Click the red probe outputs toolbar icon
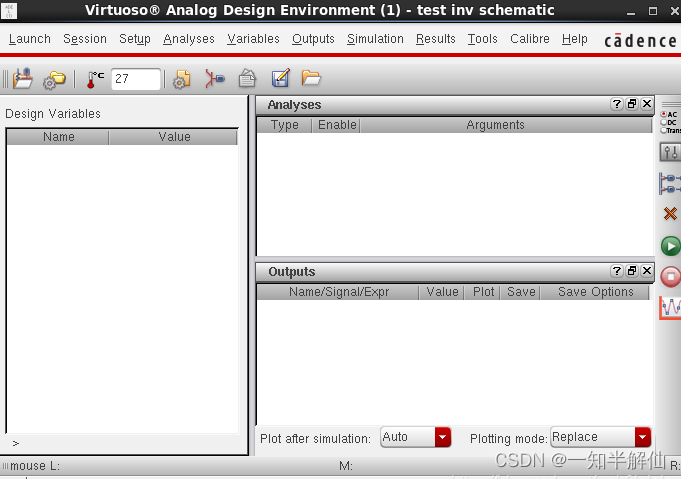 point(215,79)
